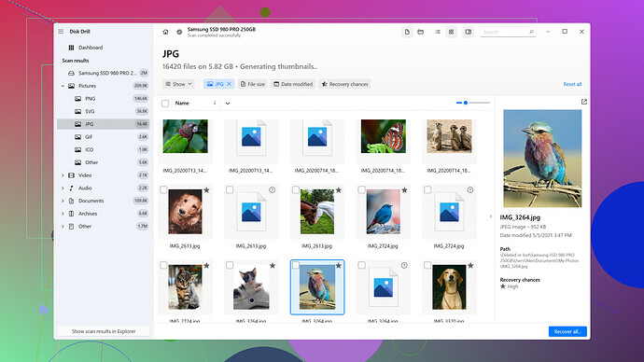Check the box on dog photo IMG_2613.jpg
This screenshot has width=644, height=362.
point(163,189)
